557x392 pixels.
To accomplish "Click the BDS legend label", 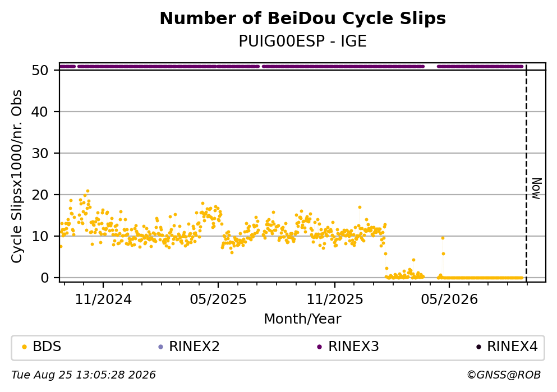I will 47,347.
